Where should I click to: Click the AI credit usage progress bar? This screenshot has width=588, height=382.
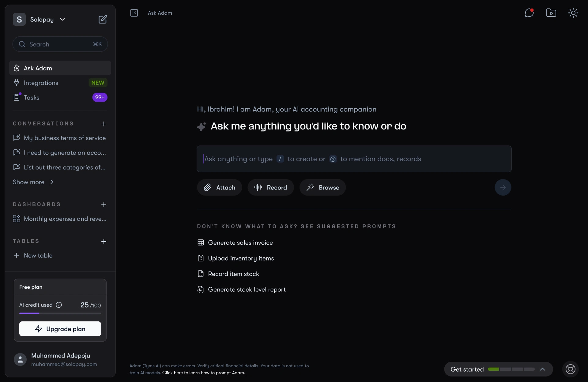(60, 313)
